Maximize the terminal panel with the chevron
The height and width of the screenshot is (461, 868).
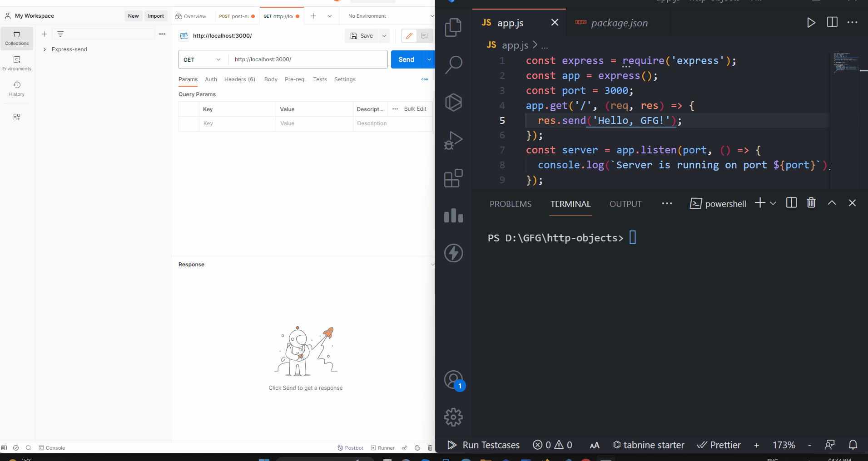click(832, 203)
